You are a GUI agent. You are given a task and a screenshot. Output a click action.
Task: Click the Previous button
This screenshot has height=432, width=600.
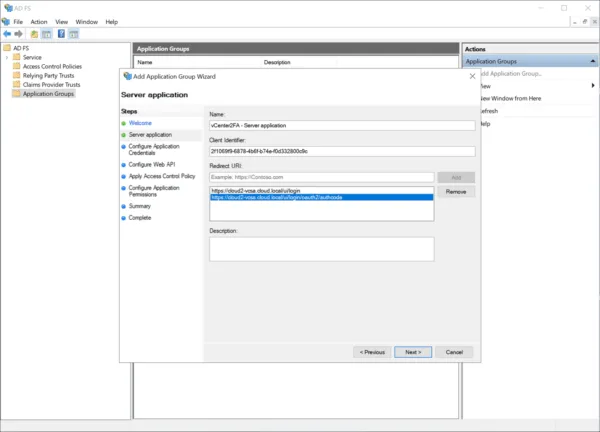372,352
